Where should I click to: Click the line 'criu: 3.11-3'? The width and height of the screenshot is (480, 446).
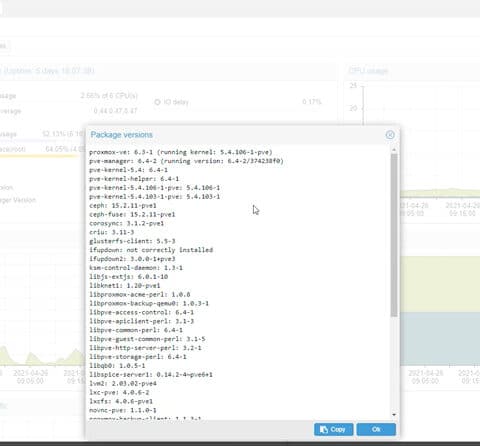(111, 232)
